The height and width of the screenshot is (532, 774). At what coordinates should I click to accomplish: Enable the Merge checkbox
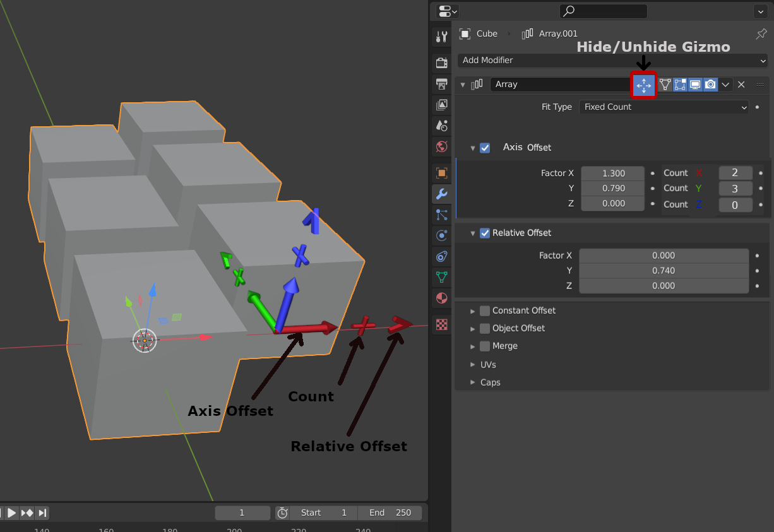coord(485,346)
